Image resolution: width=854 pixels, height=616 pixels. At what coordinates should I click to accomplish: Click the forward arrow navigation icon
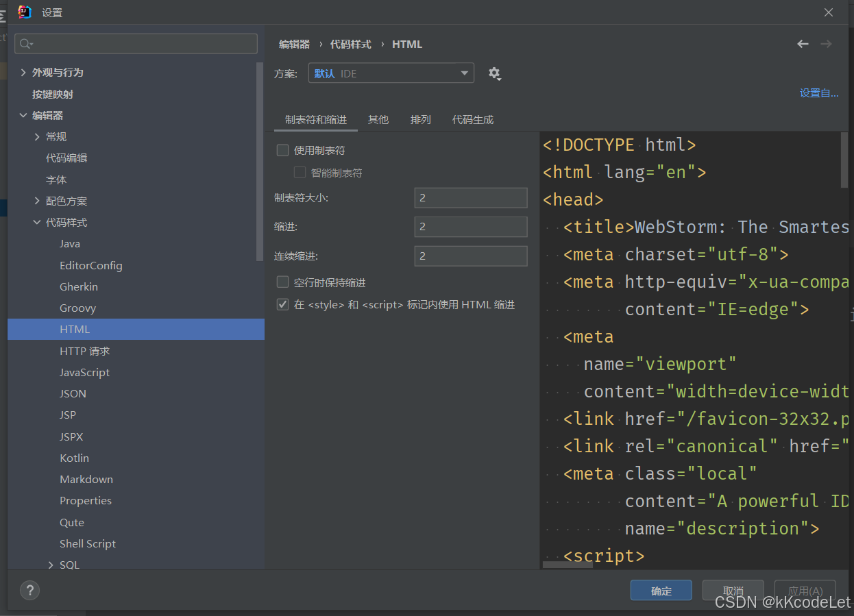click(826, 44)
